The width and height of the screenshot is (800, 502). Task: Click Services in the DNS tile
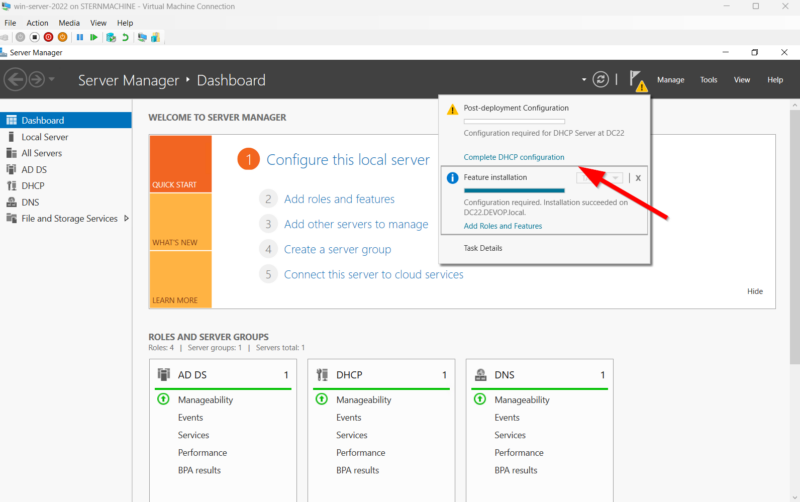click(x=510, y=435)
